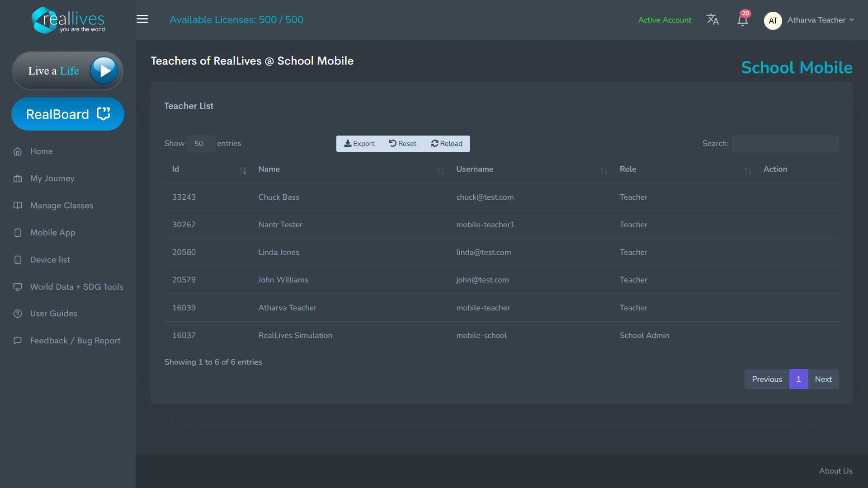The image size is (868, 488).
Task: Select the John Williams name cell
Action: click(283, 280)
